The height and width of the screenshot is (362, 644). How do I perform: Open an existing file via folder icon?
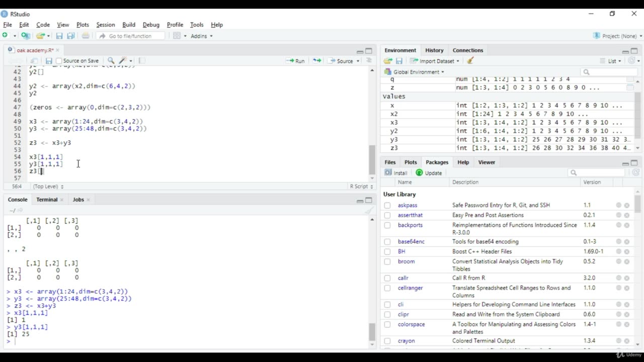(40, 36)
